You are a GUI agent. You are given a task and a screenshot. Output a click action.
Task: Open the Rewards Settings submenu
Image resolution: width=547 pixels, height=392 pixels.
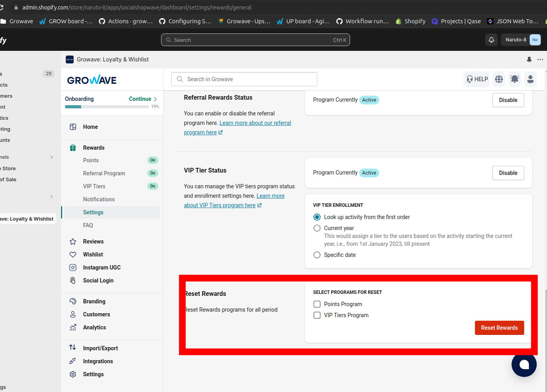click(x=93, y=212)
